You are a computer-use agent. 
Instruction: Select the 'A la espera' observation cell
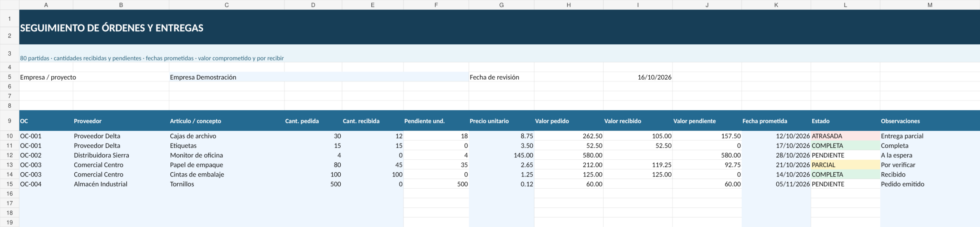[930, 155]
